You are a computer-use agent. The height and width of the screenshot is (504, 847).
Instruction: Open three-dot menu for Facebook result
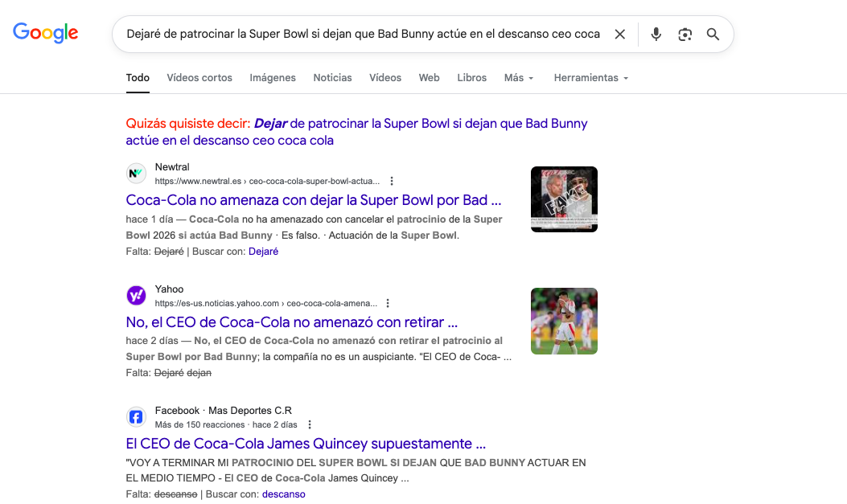pyautogui.click(x=310, y=424)
